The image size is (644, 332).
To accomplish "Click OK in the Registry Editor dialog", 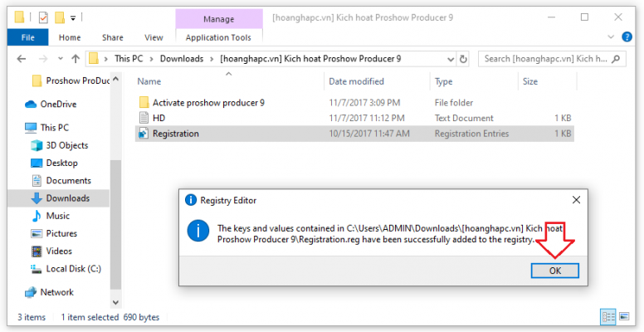I will click(555, 271).
